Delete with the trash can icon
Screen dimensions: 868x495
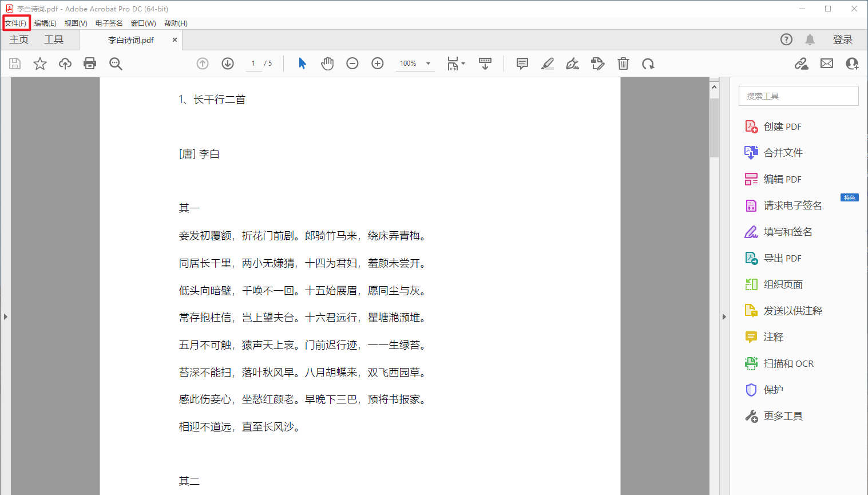tap(623, 64)
